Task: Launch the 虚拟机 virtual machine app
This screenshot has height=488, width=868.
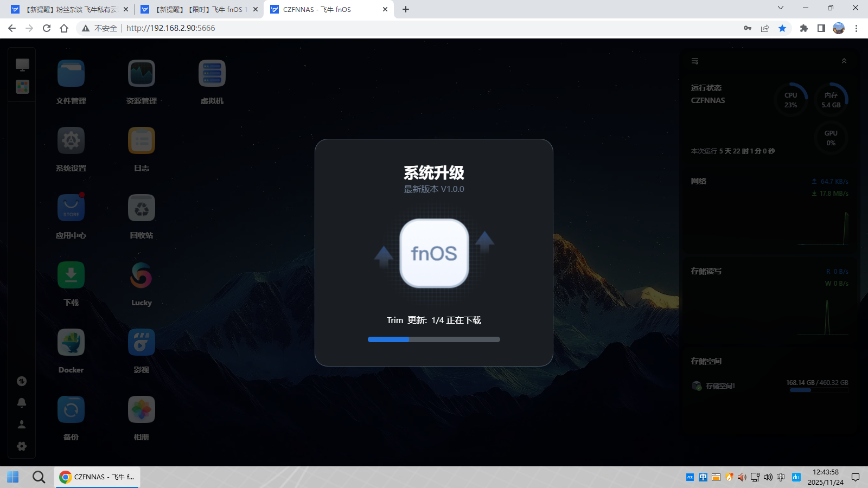Action: point(212,73)
